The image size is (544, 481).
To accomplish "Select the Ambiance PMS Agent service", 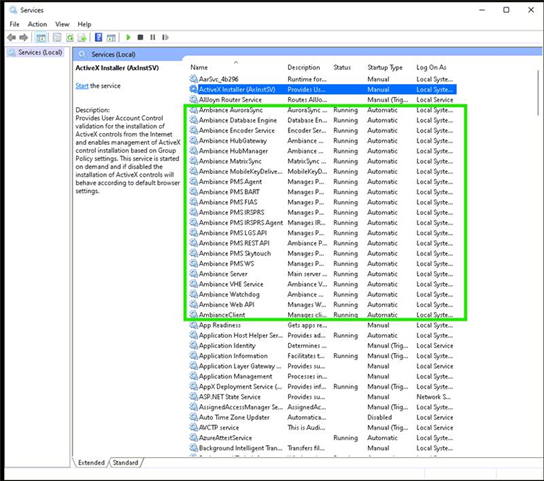I will pos(323,182).
